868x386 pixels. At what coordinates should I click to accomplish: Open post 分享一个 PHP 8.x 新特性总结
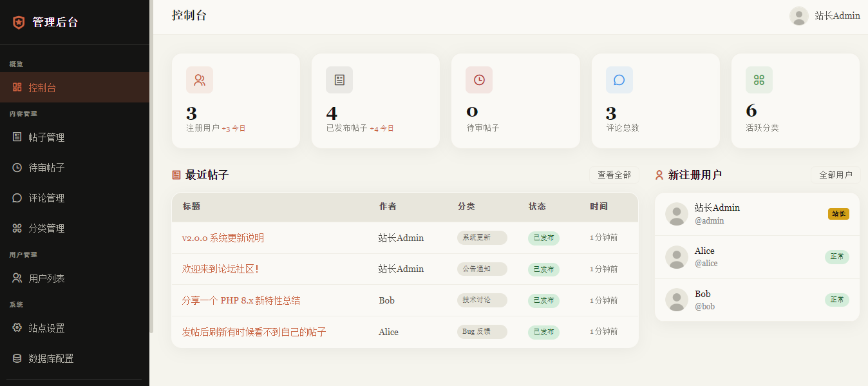pyautogui.click(x=241, y=300)
